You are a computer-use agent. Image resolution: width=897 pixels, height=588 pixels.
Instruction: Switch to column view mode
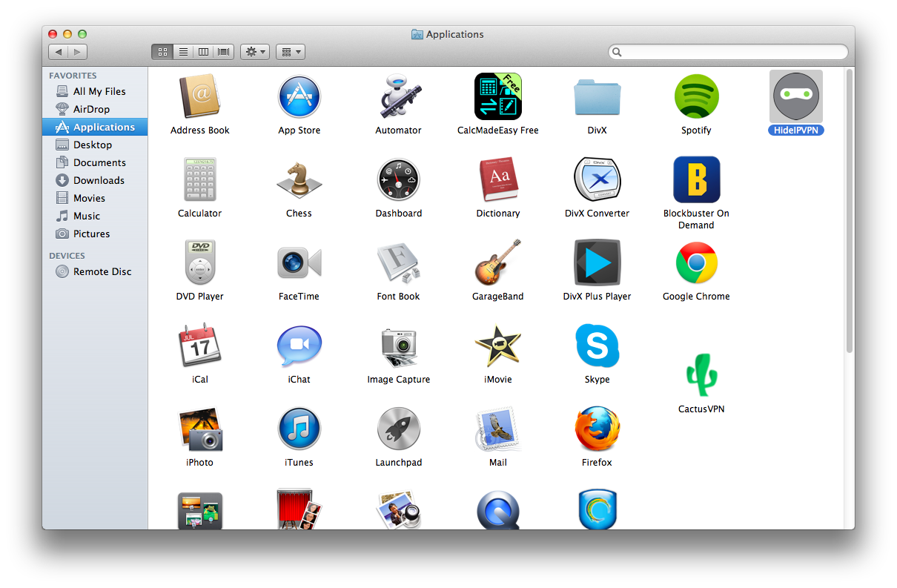click(203, 52)
